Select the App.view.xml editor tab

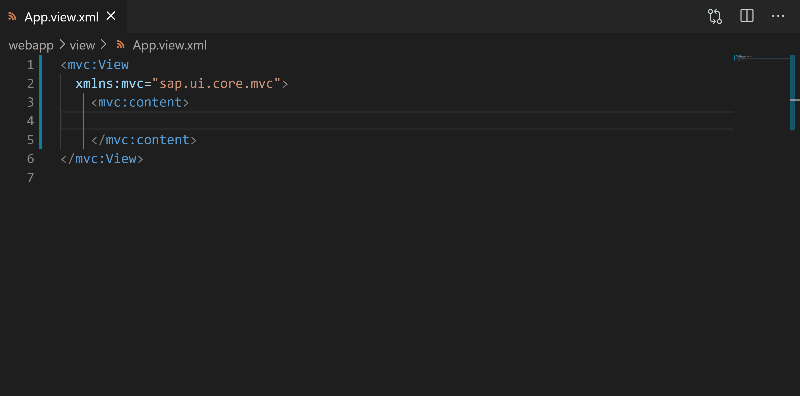(x=63, y=16)
